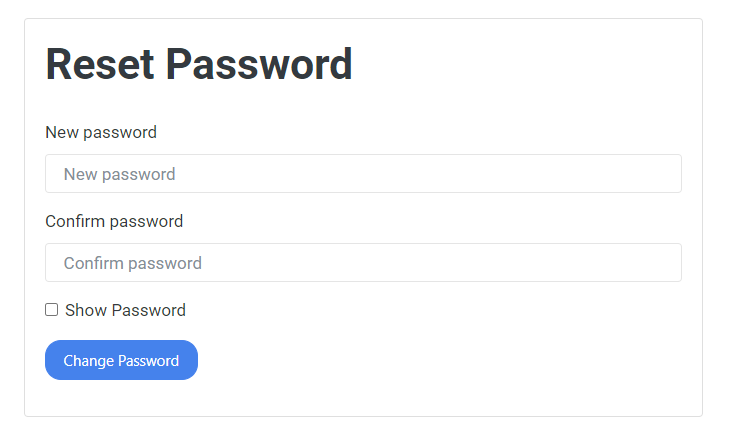The image size is (735, 434).
Task: Click the Reset Password heading
Action: [x=199, y=65]
